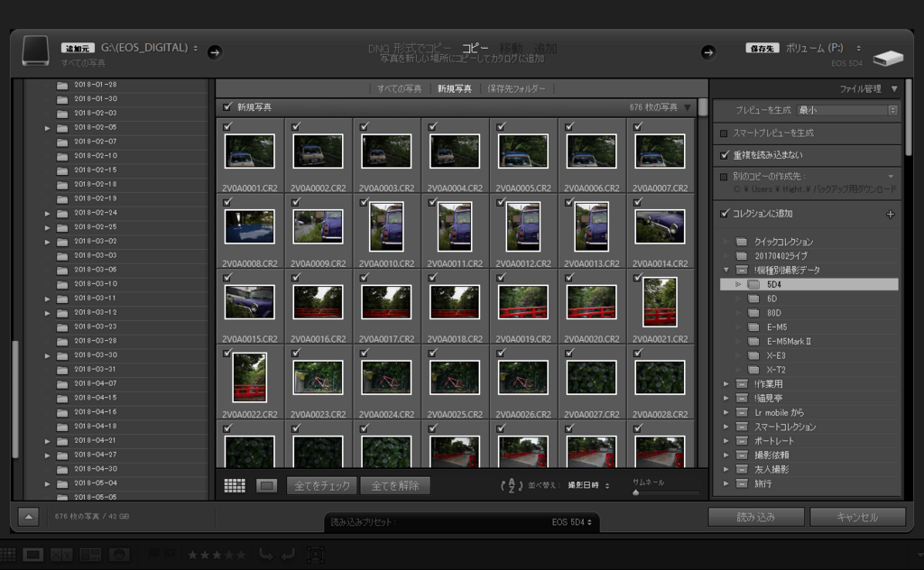Image resolution: width=924 pixels, height=570 pixels.
Task: Choose DNG 形式でコピー import mode
Action: pos(410,49)
